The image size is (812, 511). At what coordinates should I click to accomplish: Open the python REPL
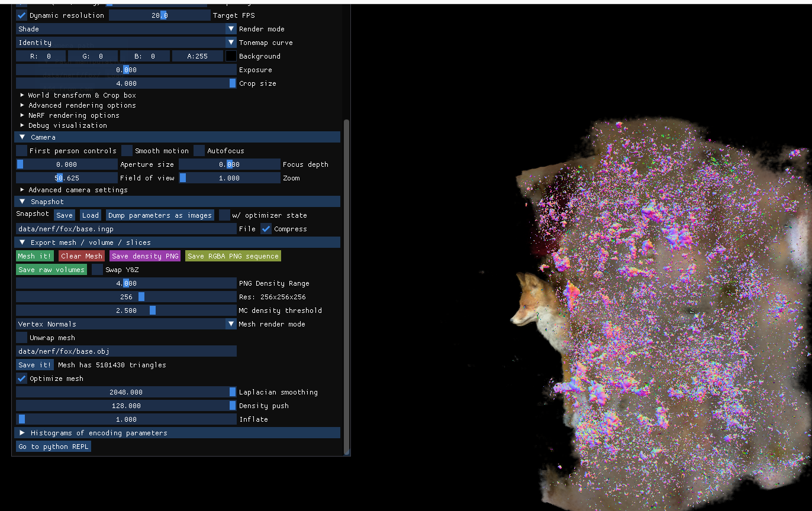[53, 446]
